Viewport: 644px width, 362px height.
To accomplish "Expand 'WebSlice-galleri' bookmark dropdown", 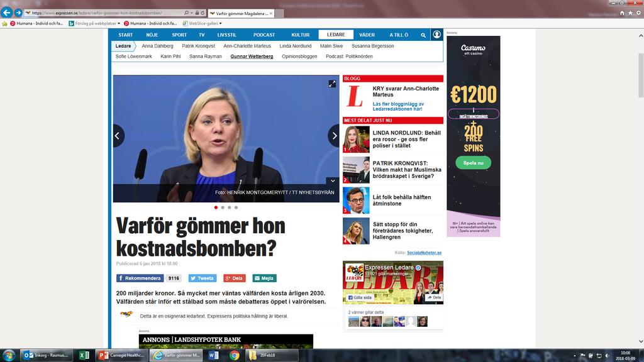I will point(221,23).
